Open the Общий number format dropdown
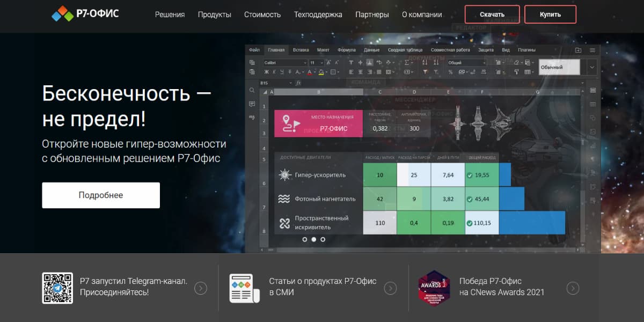 tap(466, 63)
